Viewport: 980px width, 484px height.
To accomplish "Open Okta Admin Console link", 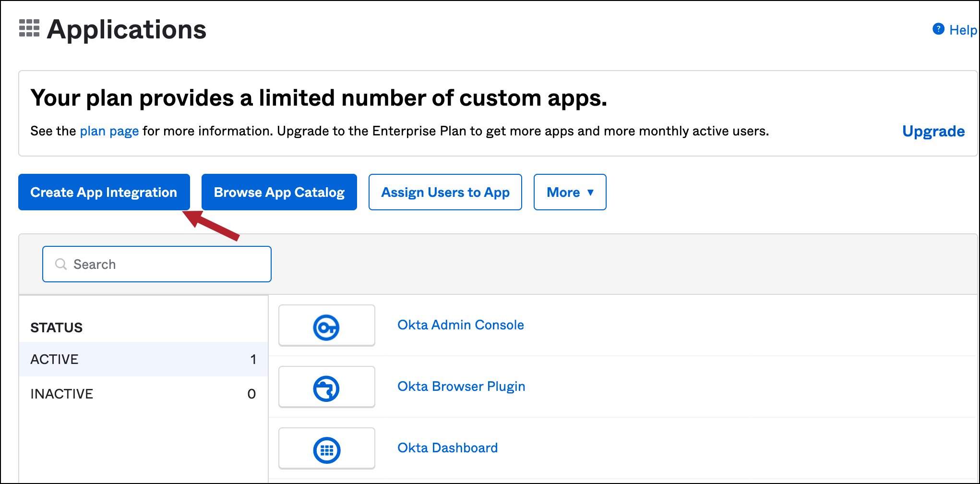I will coord(460,325).
